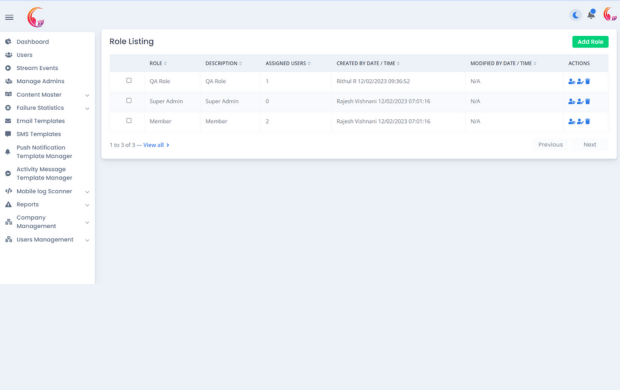
Task: Open Dashboard via its sidebar icon
Action: pyautogui.click(x=8, y=42)
